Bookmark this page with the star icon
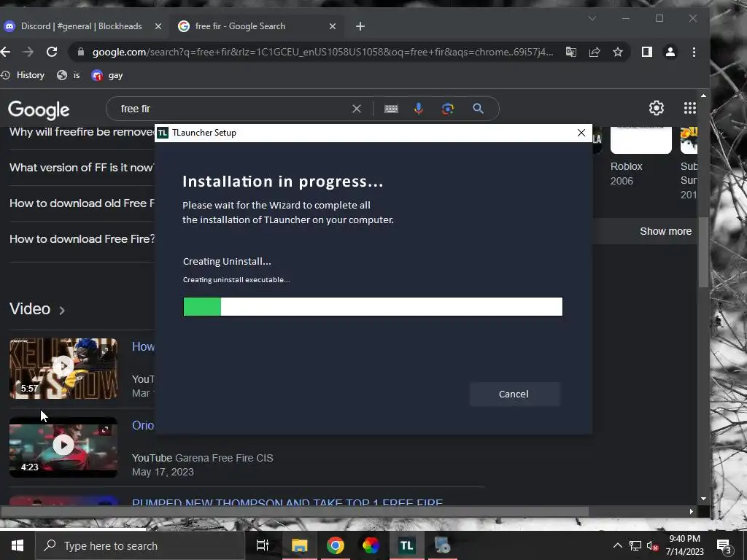The width and height of the screenshot is (747, 560). pos(617,52)
